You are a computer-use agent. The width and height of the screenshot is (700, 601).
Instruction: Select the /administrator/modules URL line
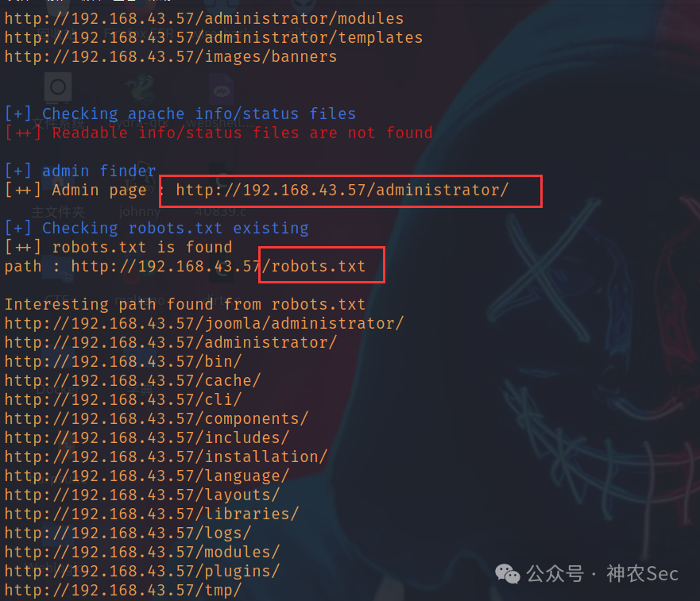204,19
